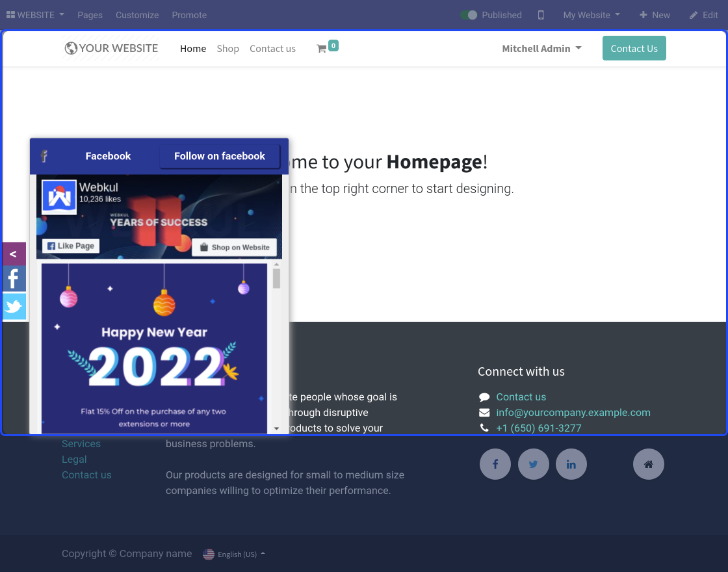The height and width of the screenshot is (572, 728).
Task: Click the Facebook feed scrollbar thumb
Action: click(276, 279)
